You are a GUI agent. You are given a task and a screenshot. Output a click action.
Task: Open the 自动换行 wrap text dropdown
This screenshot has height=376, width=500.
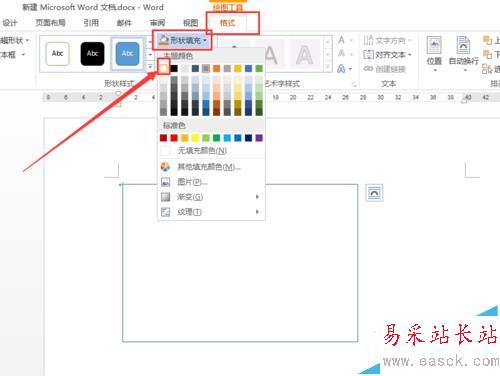coord(464,53)
